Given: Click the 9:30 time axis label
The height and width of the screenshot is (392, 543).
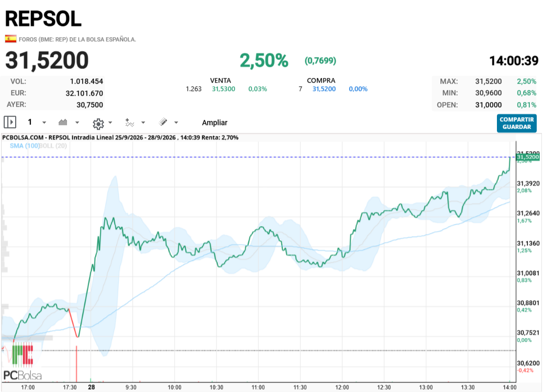Looking at the screenshot, I should (131, 387).
